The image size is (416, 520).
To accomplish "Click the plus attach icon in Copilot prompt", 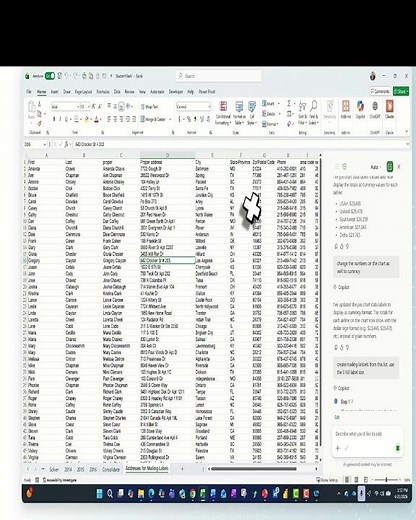I will (337, 448).
